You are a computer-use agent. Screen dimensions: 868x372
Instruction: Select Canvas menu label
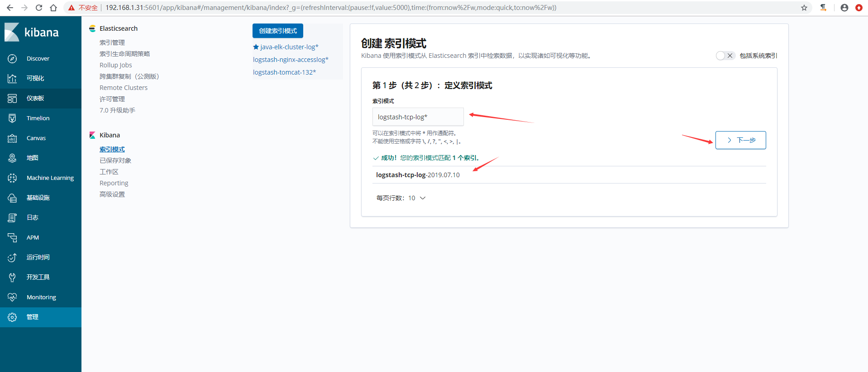point(36,138)
